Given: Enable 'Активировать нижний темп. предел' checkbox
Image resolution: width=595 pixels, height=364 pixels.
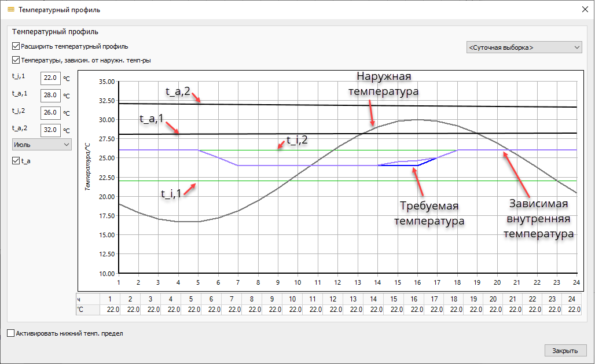Looking at the screenshot, I should tap(10, 333).
